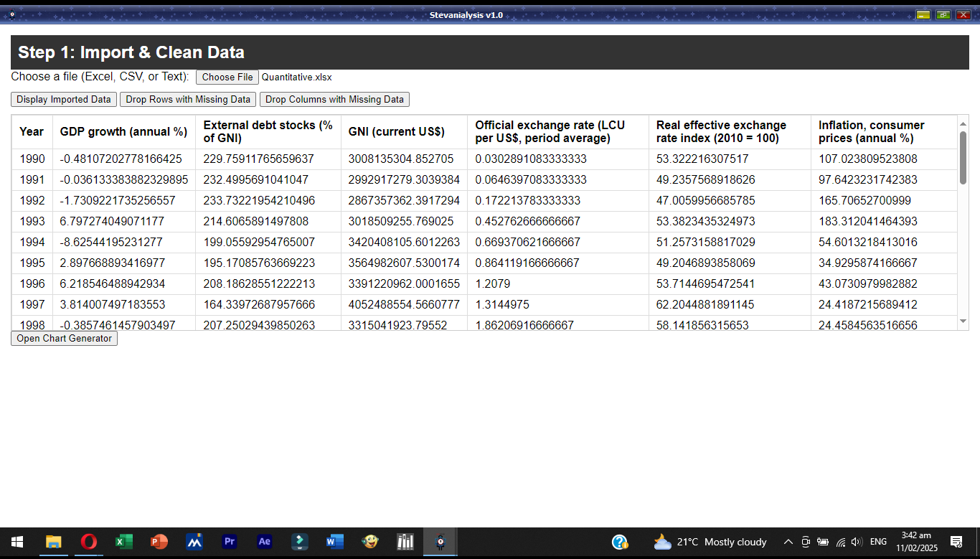Screen dimensions: 980x559
Task: Open File Explorer from the taskbar
Action: 54,542
